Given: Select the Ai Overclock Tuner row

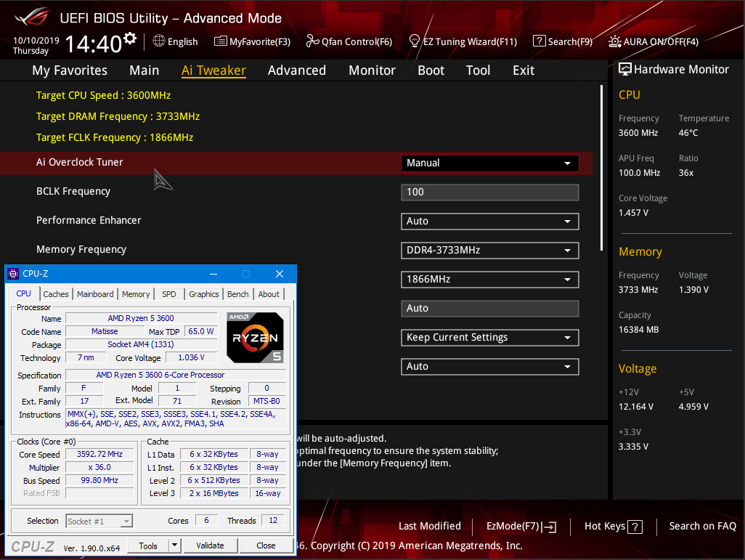Looking at the screenshot, I should click(x=296, y=163).
